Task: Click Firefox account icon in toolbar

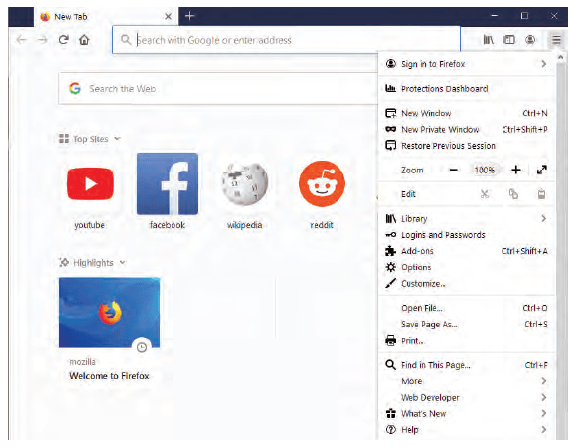Action: [x=530, y=39]
